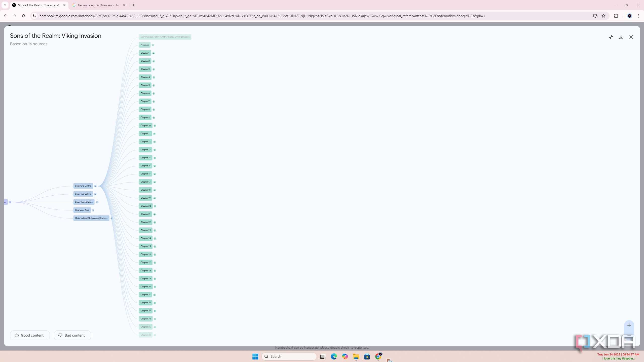Screen dimensions: 644x362
Task: Expand the Chapter 1 node arrow
Action: (x=154, y=53)
